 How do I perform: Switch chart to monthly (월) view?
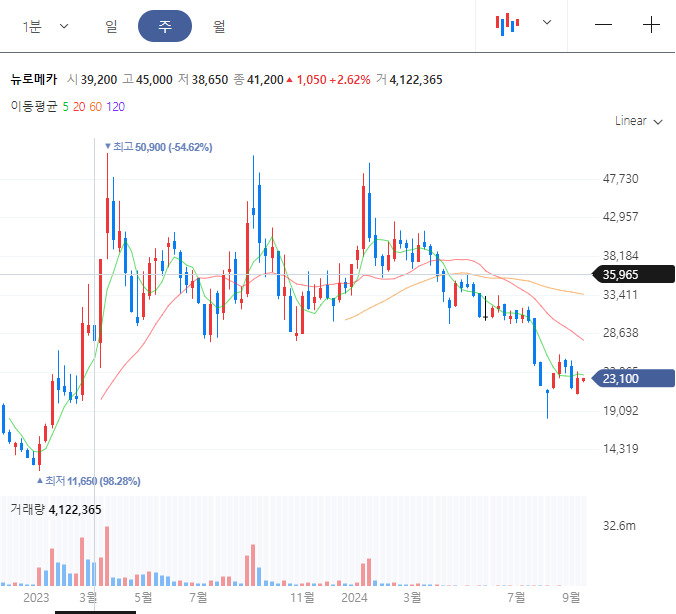219,27
